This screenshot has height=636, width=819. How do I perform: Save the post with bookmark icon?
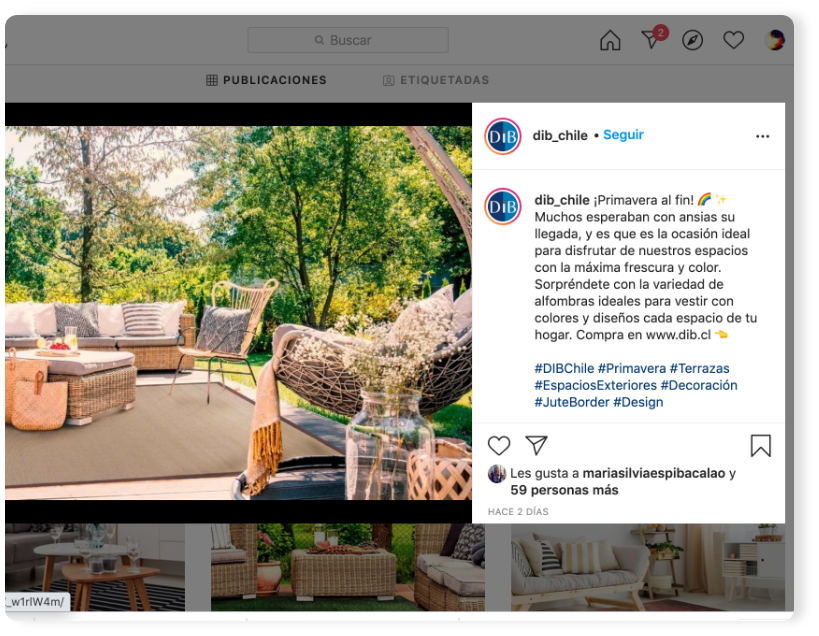[x=760, y=445]
